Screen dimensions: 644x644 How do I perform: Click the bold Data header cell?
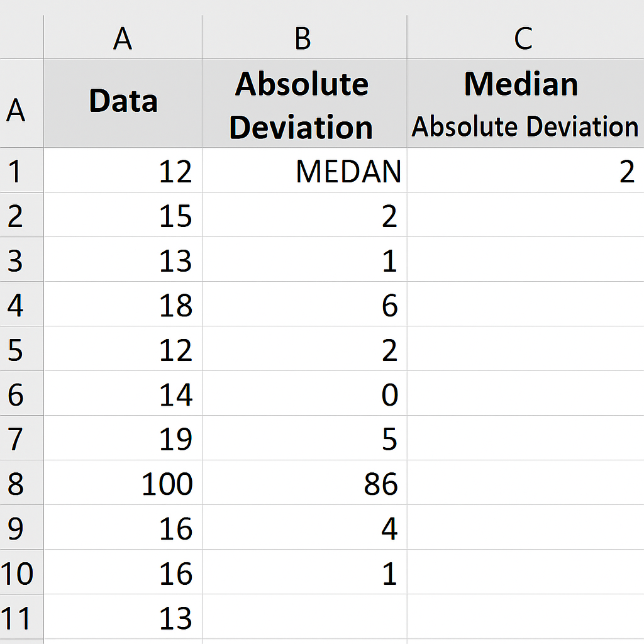123,103
